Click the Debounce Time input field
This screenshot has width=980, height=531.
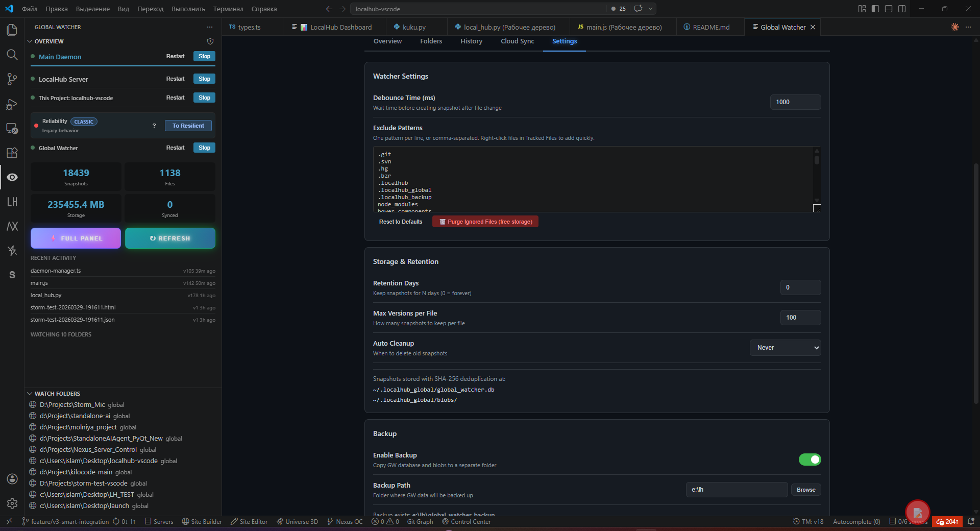[795, 102]
